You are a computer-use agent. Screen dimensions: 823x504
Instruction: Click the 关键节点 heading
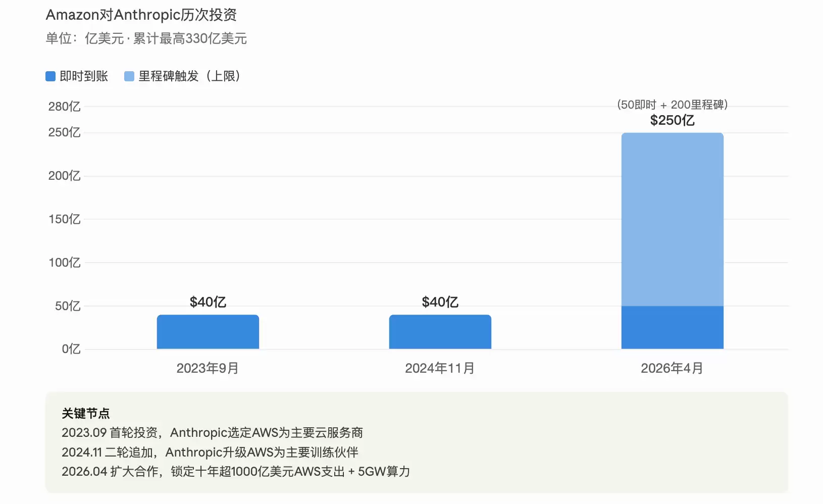(x=85, y=414)
